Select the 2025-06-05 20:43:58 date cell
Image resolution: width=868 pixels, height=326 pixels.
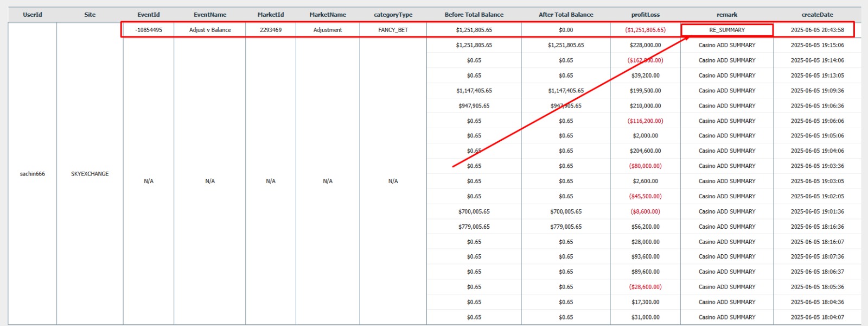tap(817, 30)
